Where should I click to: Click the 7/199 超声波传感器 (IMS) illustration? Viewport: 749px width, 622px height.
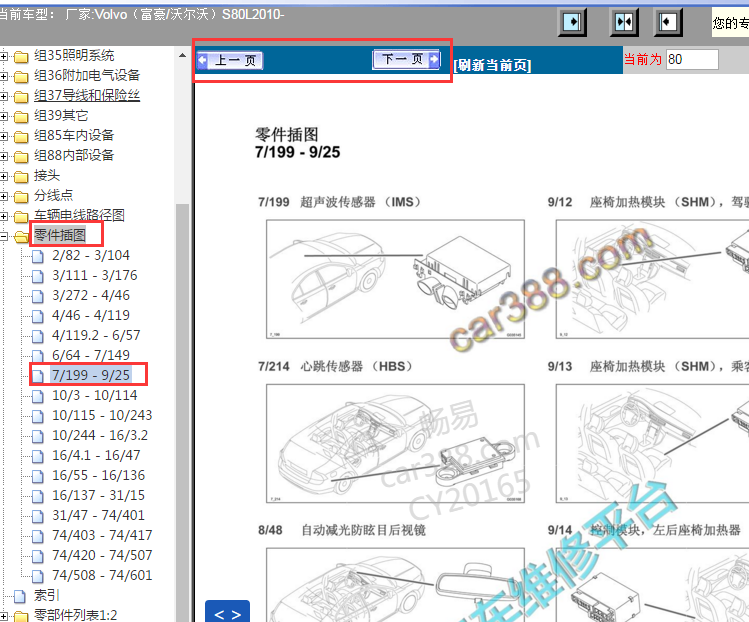(395, 279)
